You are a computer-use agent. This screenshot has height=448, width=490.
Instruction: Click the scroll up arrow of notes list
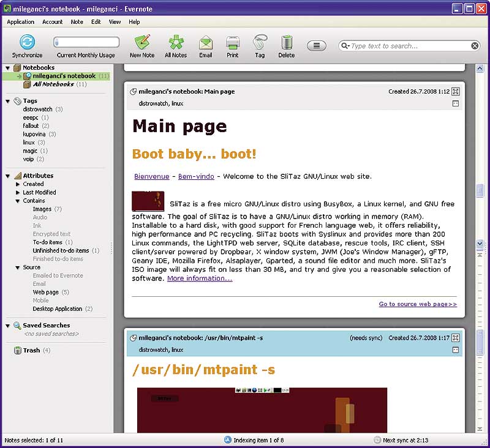point(480,69)
